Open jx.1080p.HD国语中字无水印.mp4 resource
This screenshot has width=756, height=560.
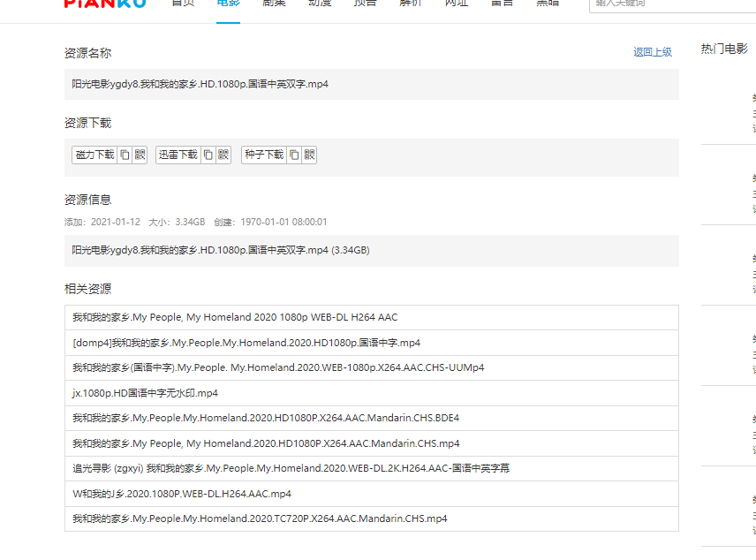[x=372, y=393]
